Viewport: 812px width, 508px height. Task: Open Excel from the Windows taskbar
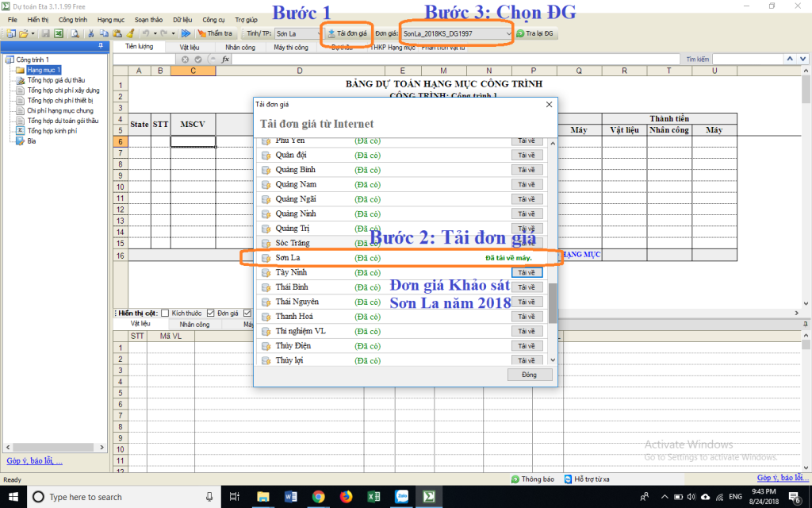click(x=373, y=497)
